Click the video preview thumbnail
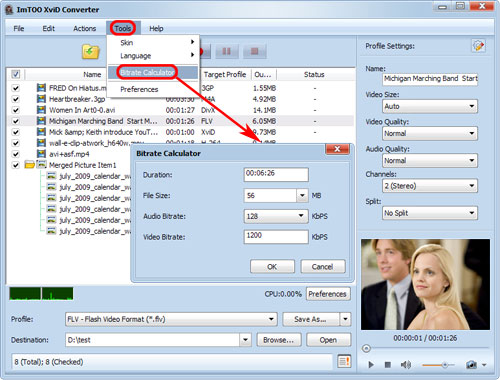 (x=425, y=284)
